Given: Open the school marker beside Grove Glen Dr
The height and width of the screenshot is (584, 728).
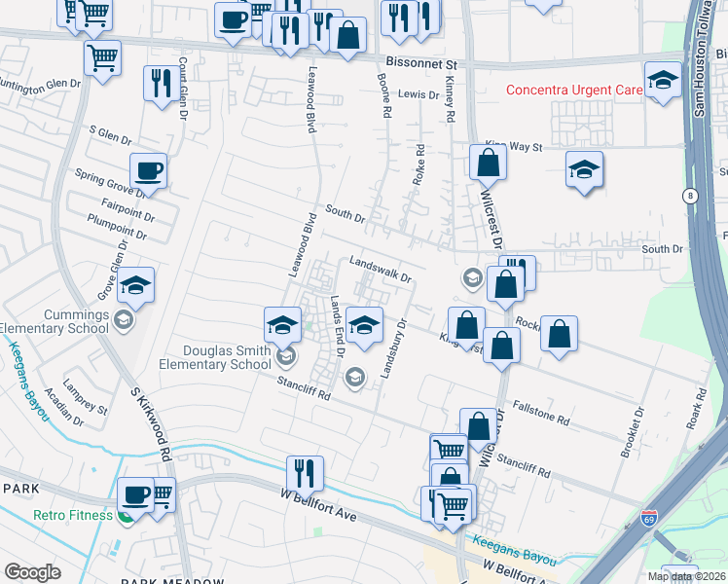Looking at the screenshot, I should [x=135, y=285].
